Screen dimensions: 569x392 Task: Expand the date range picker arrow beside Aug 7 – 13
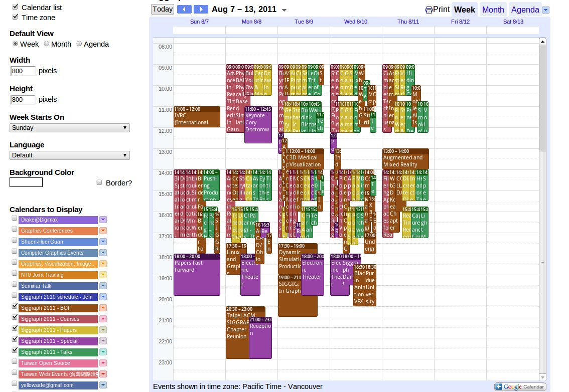click(284, 10)
